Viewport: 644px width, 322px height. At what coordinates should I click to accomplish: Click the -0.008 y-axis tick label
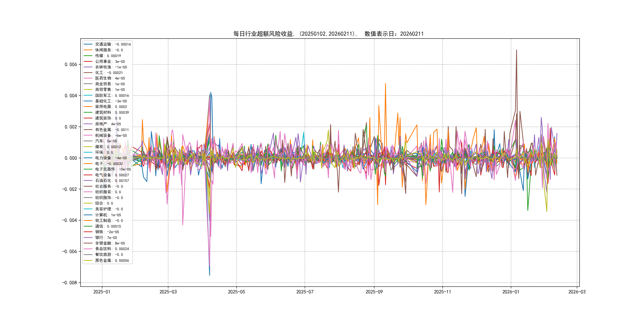point(70,282)
